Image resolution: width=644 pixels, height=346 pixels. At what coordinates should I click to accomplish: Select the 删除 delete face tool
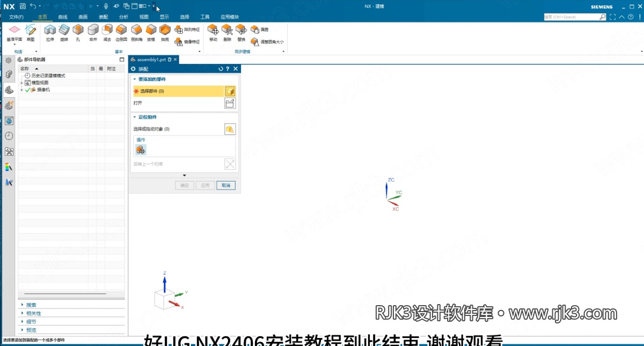228,32
